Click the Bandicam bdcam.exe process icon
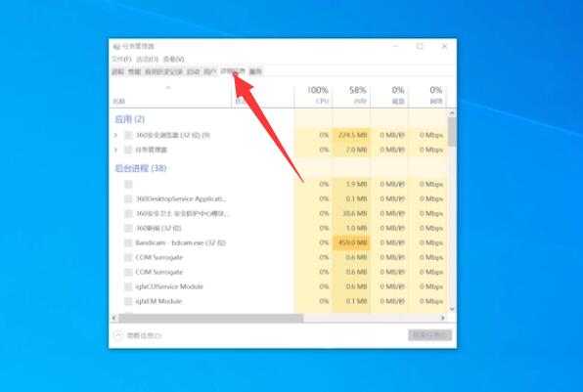Screen dimensions: 583x392 coord(128,242)
